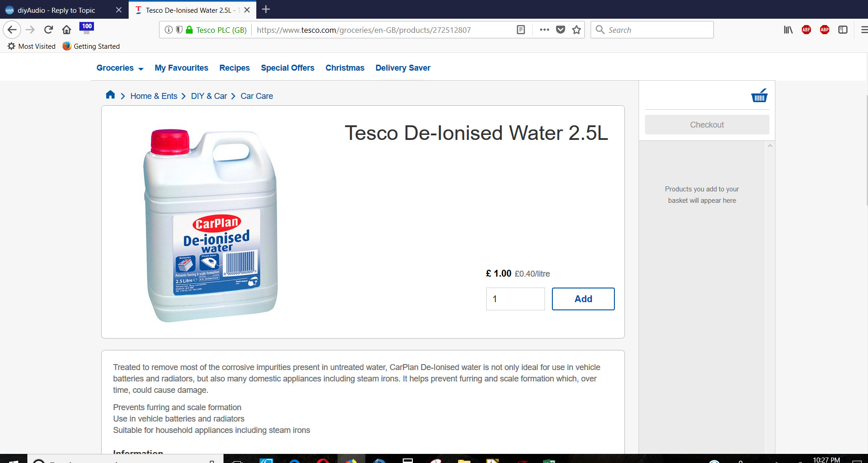
Task: Show site information icon in address bar
Action: pos(168,30)
